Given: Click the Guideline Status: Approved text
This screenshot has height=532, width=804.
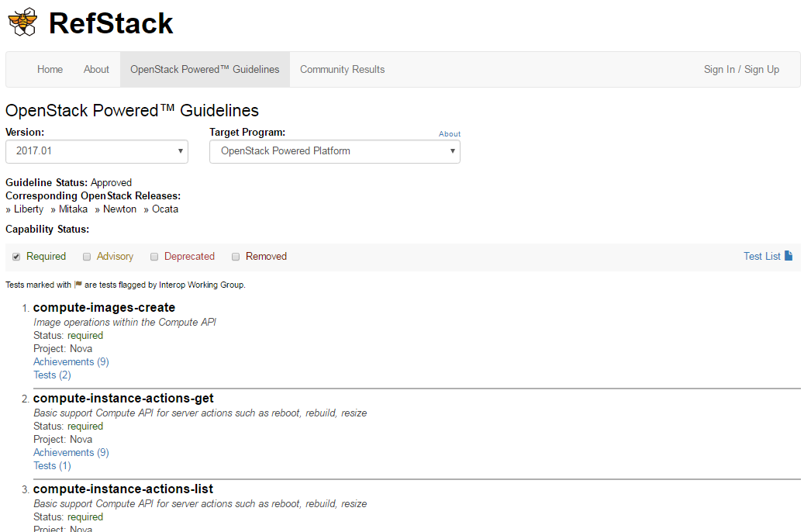Looking at the screenshot, I should (x=69, y=183).
